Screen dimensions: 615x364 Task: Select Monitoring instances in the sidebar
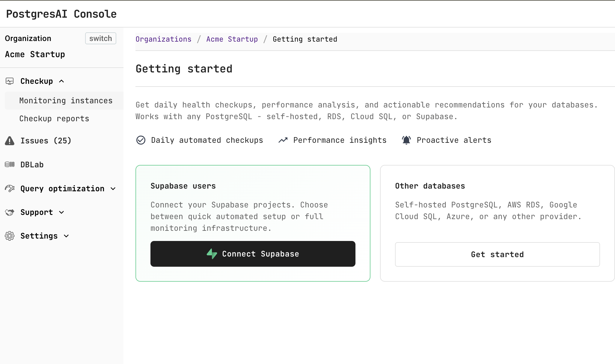[66, 101]
